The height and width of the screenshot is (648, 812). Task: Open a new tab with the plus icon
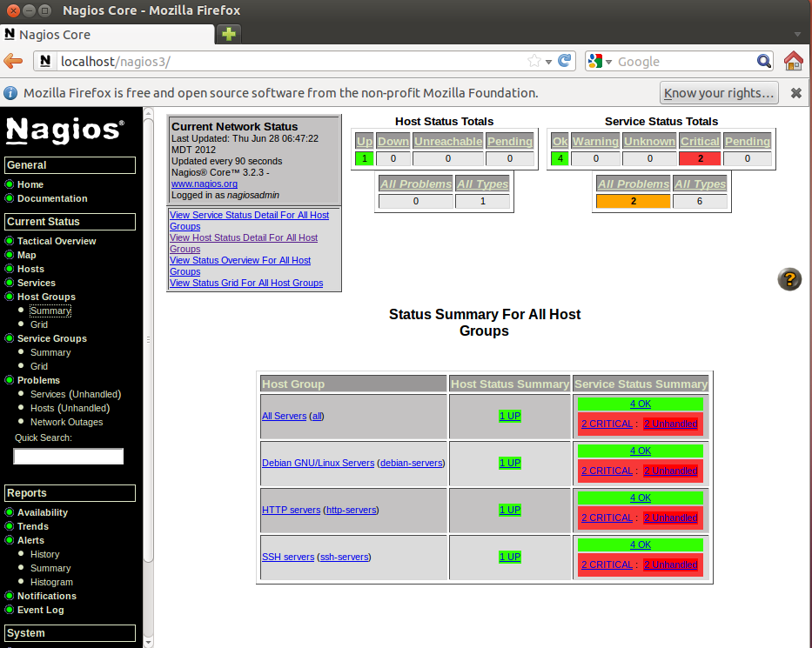point(228,34)
